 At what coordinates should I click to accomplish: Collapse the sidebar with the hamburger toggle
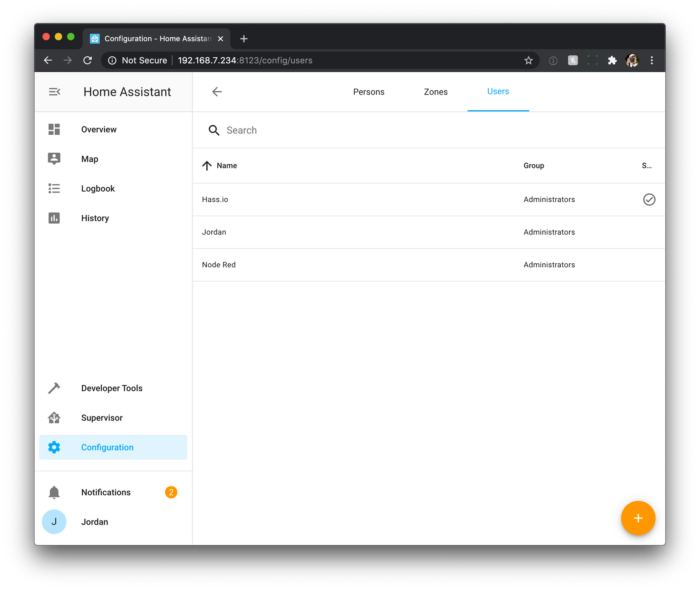[x=55, y=91]
